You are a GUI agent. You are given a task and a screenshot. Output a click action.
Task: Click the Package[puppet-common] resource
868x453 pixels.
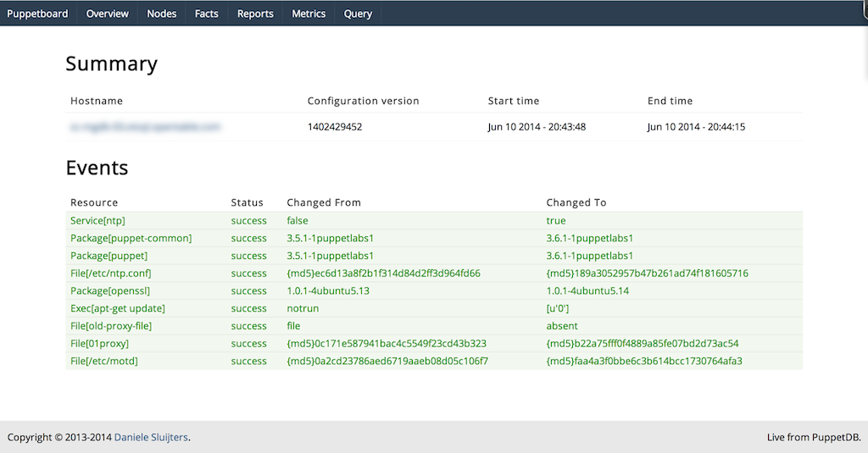point(131,239)
